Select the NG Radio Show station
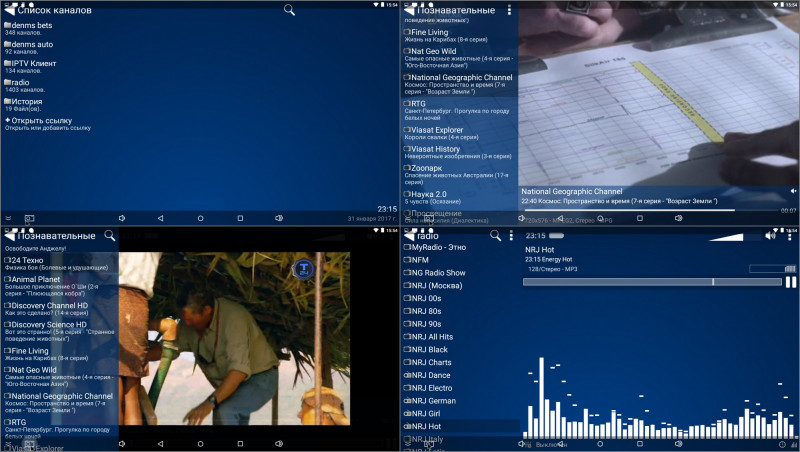 coord(461,273)
